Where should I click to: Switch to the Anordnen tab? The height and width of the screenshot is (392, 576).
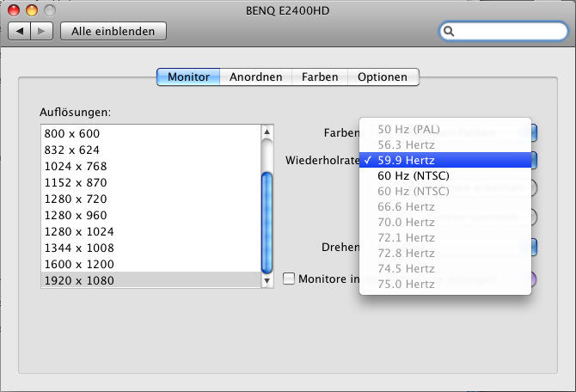tap(255, 77)
